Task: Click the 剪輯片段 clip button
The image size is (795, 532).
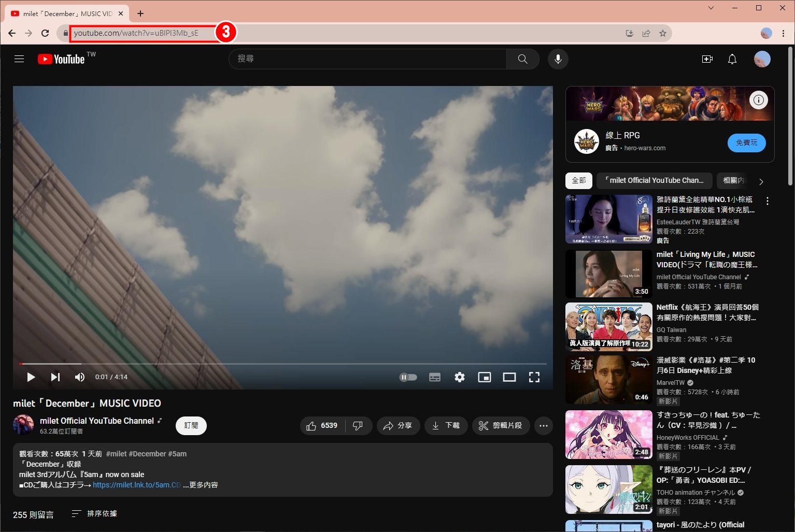Action: coord(501,426)
